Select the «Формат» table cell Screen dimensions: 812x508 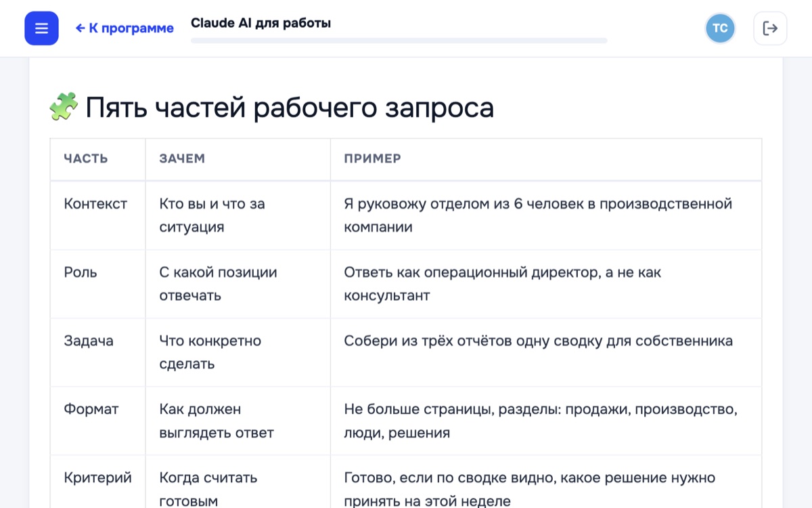[x=98, y=421]
